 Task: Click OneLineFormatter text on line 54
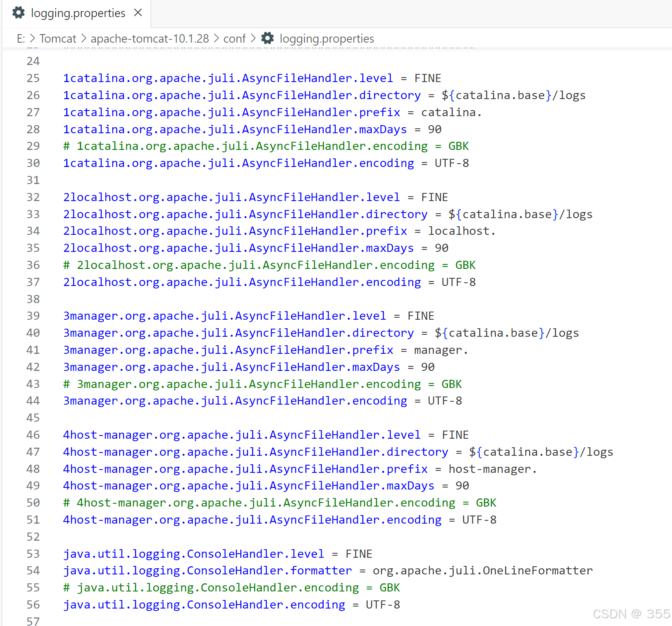click(537, 570)
